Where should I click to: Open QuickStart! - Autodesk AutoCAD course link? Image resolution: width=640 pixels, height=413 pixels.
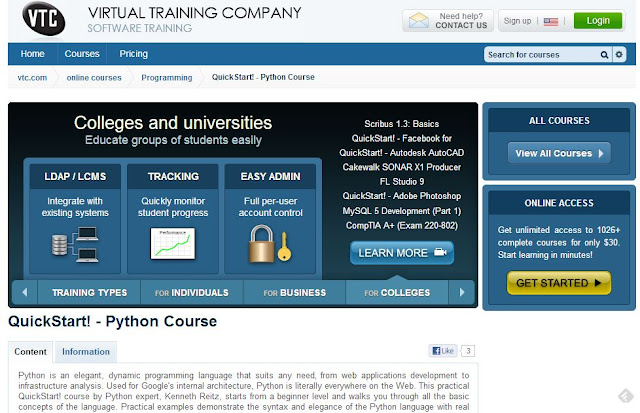[x=402, y=153]
